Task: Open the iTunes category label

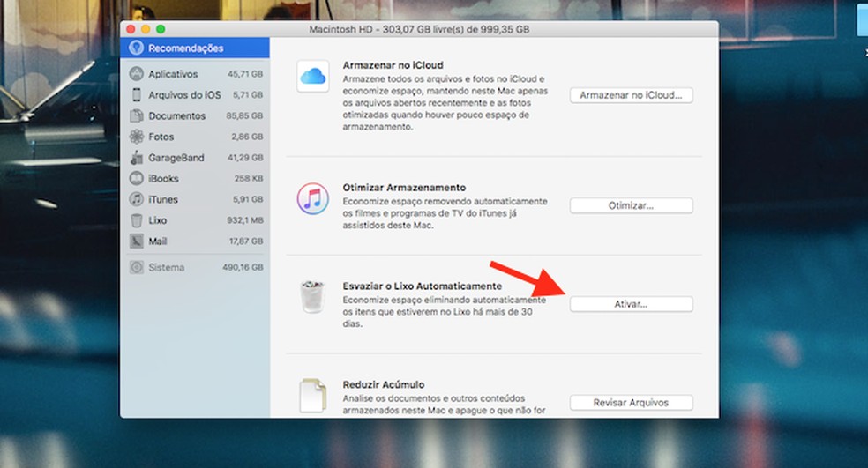Action: tap(162, 200)
